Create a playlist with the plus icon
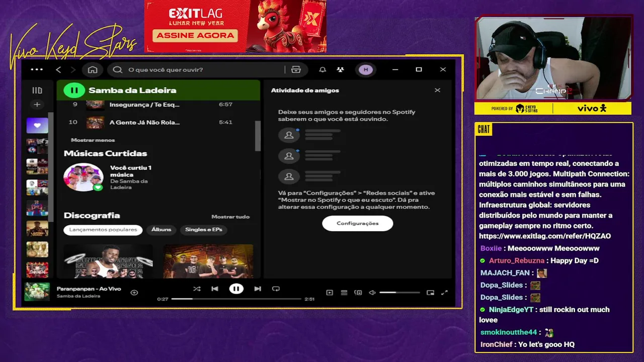This screenshot has width=644, height=362. (x=37, y=105)
